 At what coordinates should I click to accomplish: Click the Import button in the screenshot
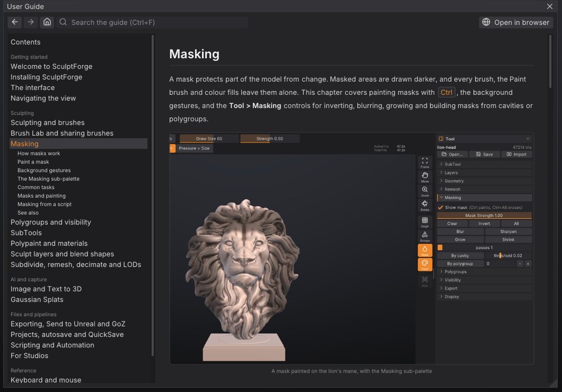516,154
